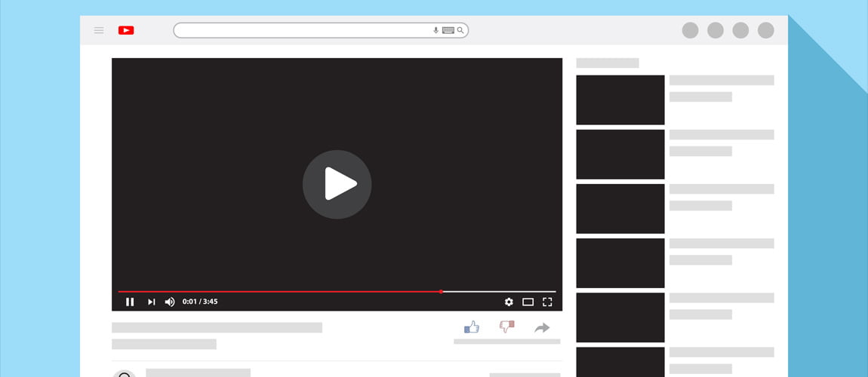868x377 pixels.
Task: Click the unplayed white part of progress bar
Action: click(x=500, y=291)
